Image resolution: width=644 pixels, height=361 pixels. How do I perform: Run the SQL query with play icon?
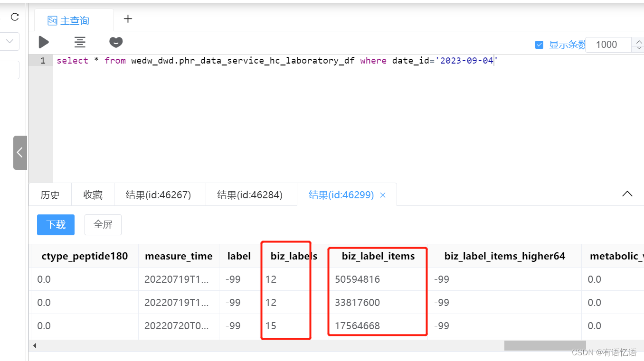coord(44,42)
